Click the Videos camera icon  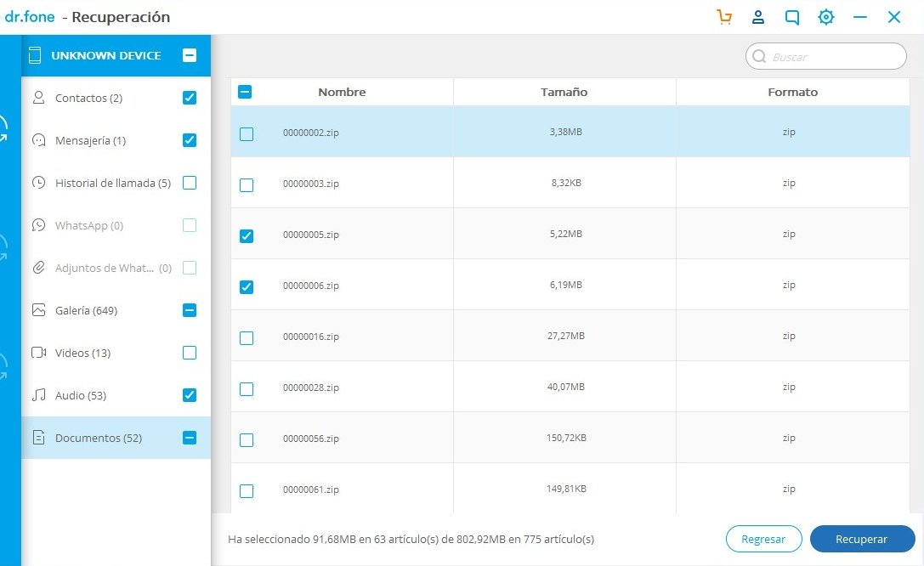pyautogui.click(x=39, y=353)
